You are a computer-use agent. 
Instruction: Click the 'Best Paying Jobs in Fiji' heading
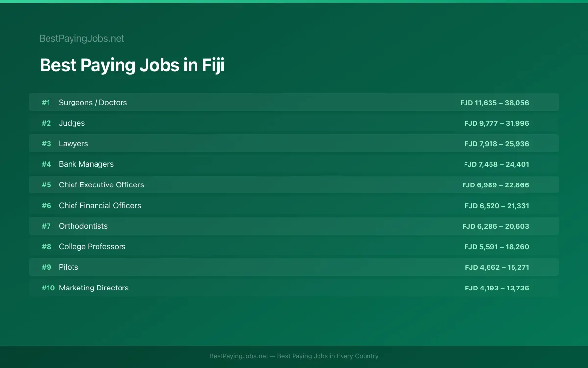(132, 65)
